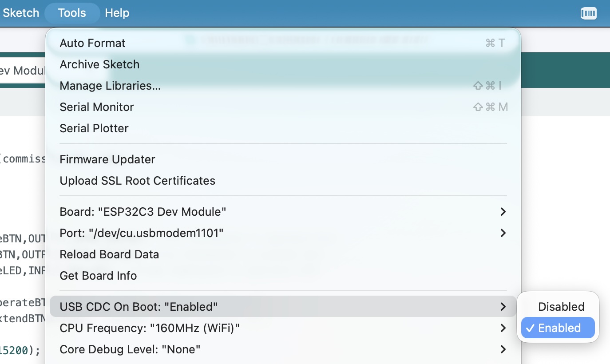The width and height of the screenshot is (610, 364).
Task: Open the Sketch menu
Action: pyautogui.click(x=21, y=13)
